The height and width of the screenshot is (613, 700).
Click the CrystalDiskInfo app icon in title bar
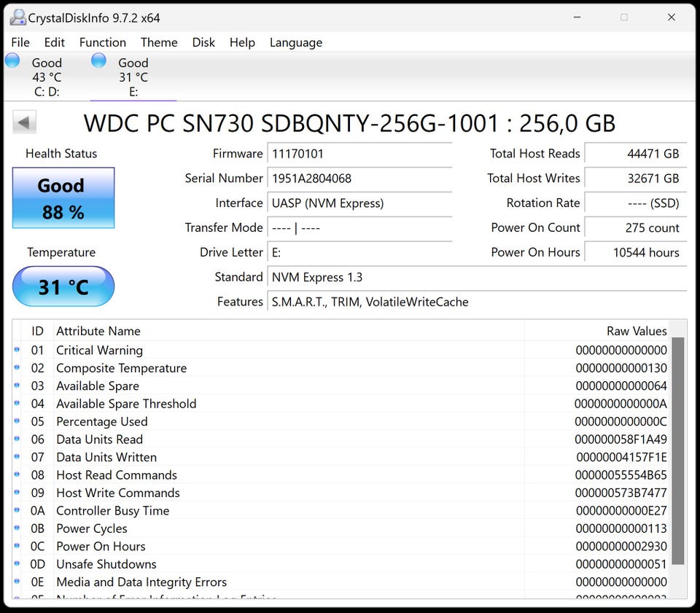pos(17,17)
